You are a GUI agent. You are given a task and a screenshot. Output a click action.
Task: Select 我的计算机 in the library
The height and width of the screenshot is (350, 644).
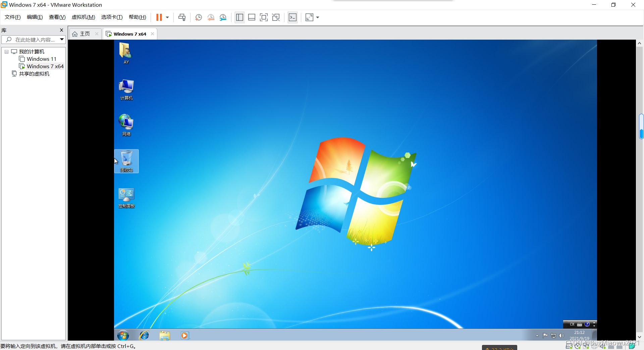[32, 51]
